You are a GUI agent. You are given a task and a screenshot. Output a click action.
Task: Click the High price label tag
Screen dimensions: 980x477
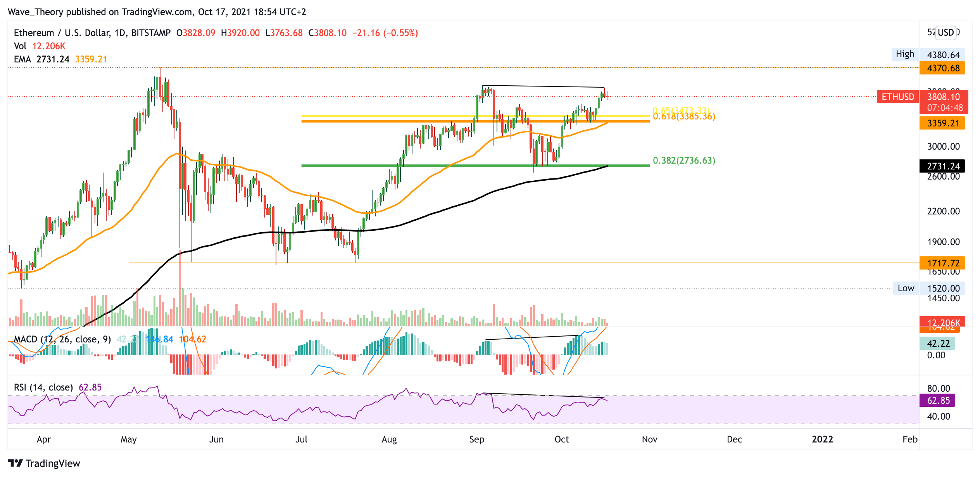(x=905, y=54)
